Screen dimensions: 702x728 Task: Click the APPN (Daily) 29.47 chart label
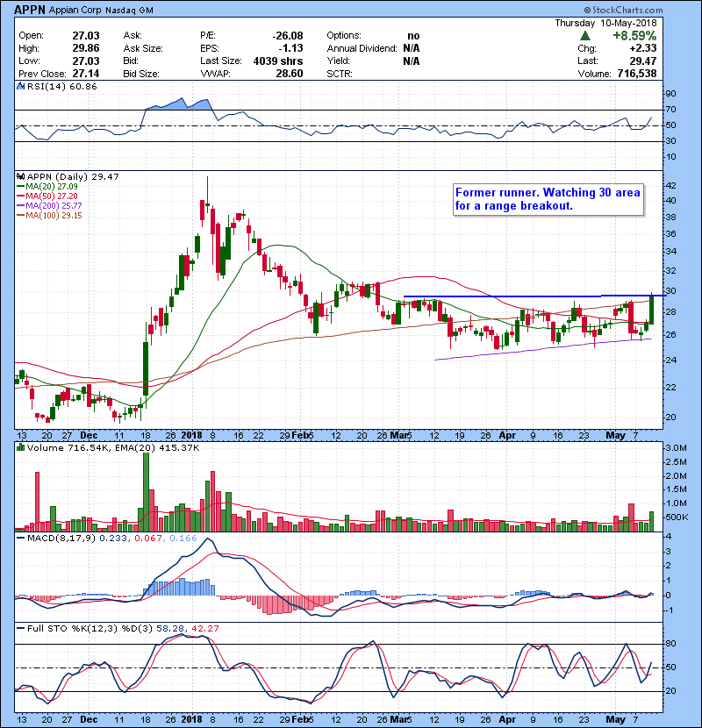tap(73, 176)
